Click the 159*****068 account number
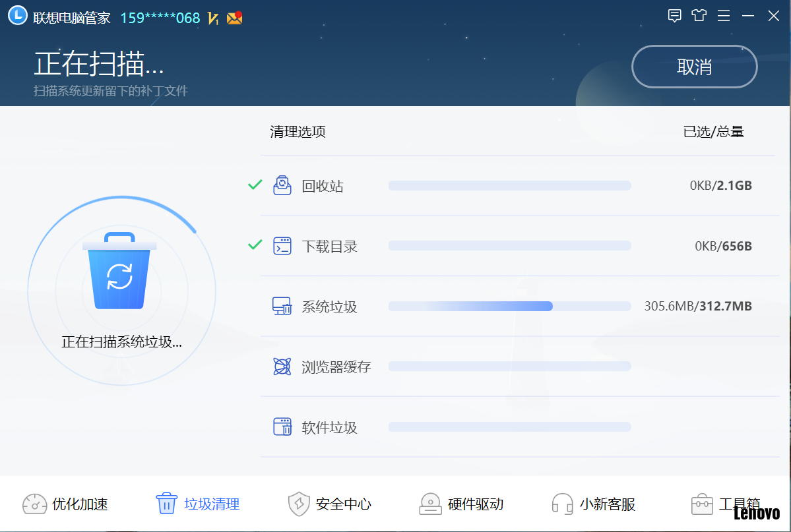 161,18
